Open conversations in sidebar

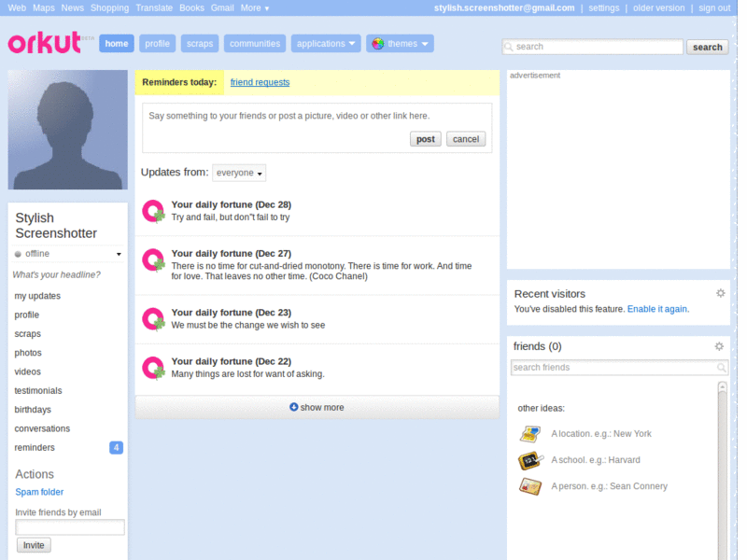point(42,428)
